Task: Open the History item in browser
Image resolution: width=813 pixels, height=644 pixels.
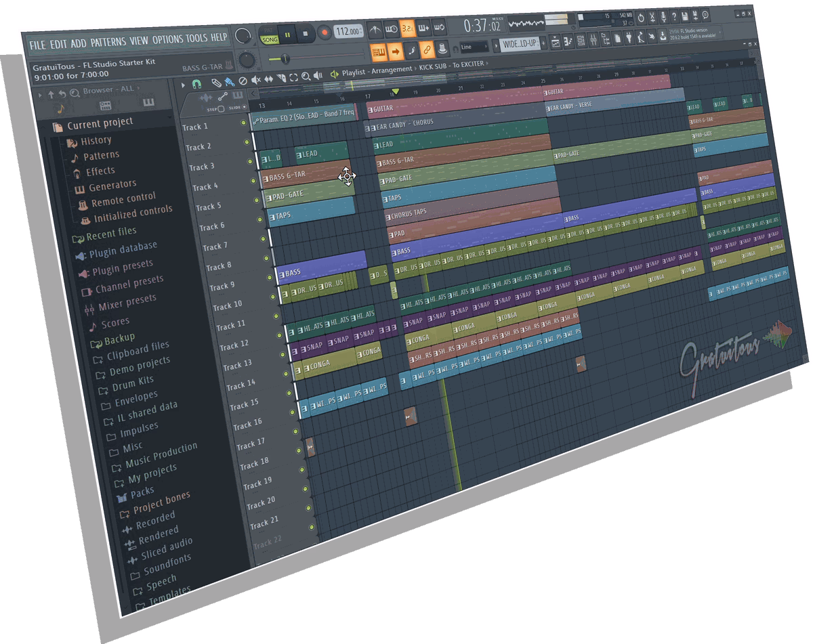Action: pos(88,141)
